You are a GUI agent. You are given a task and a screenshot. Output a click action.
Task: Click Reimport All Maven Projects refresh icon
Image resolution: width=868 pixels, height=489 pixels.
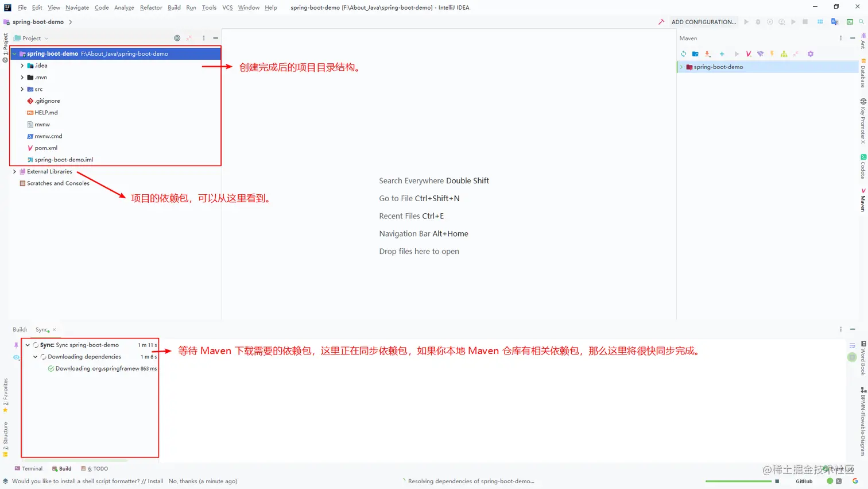[x=683, y=54]
